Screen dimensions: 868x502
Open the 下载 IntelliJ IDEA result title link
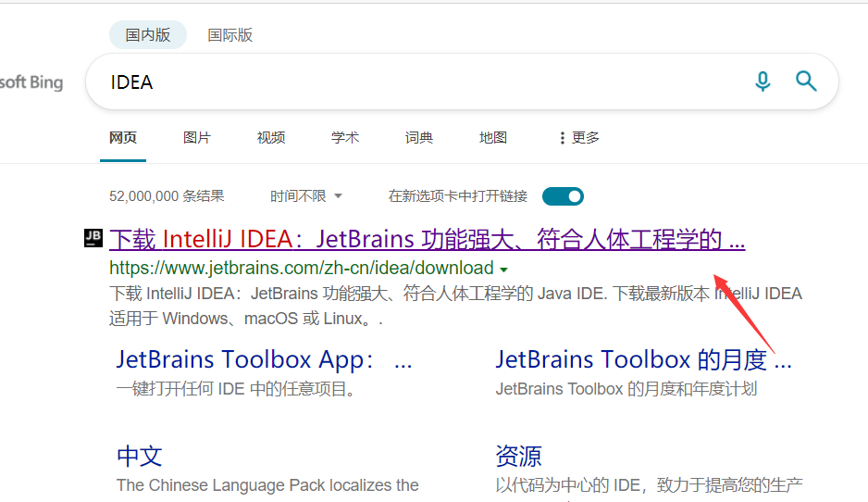(x=427, y=239)
